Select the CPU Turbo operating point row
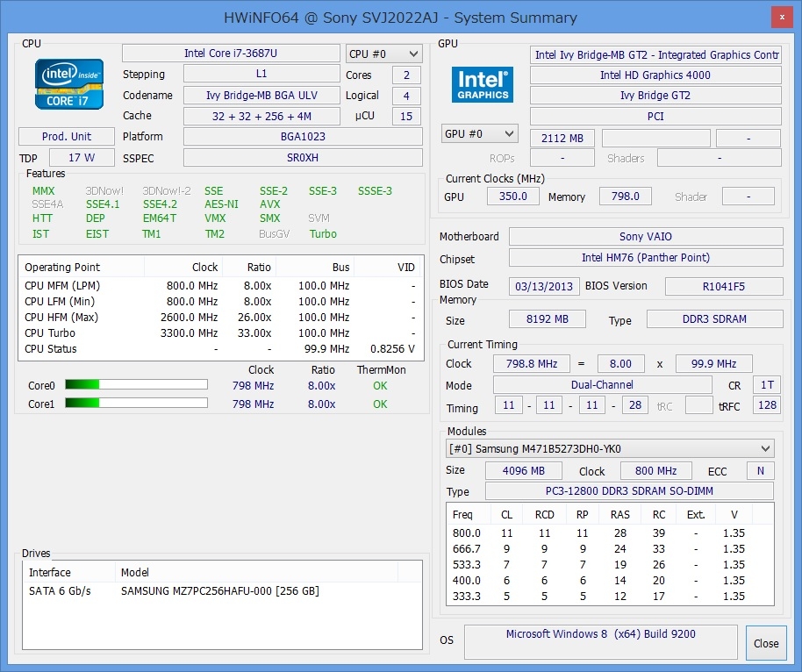The width and height of the screenshot is (802, 672). (x=221, y=333)
